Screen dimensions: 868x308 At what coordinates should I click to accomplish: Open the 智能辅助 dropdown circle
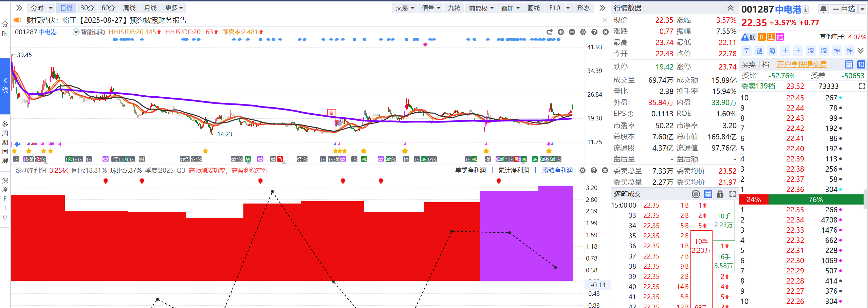[76, 32]
